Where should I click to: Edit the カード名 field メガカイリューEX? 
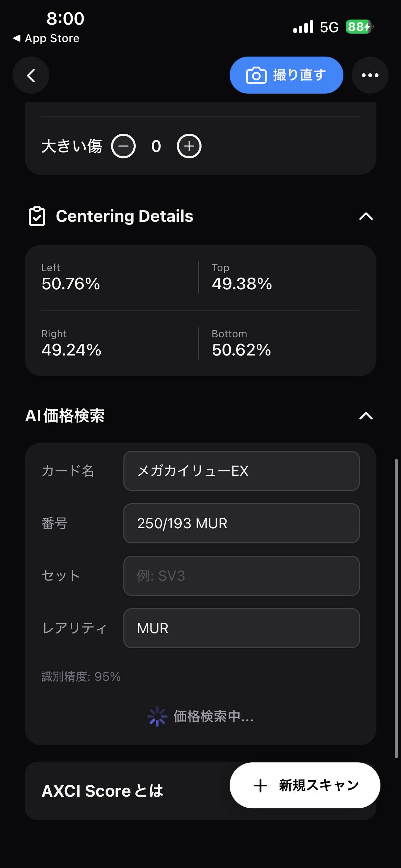242,471
